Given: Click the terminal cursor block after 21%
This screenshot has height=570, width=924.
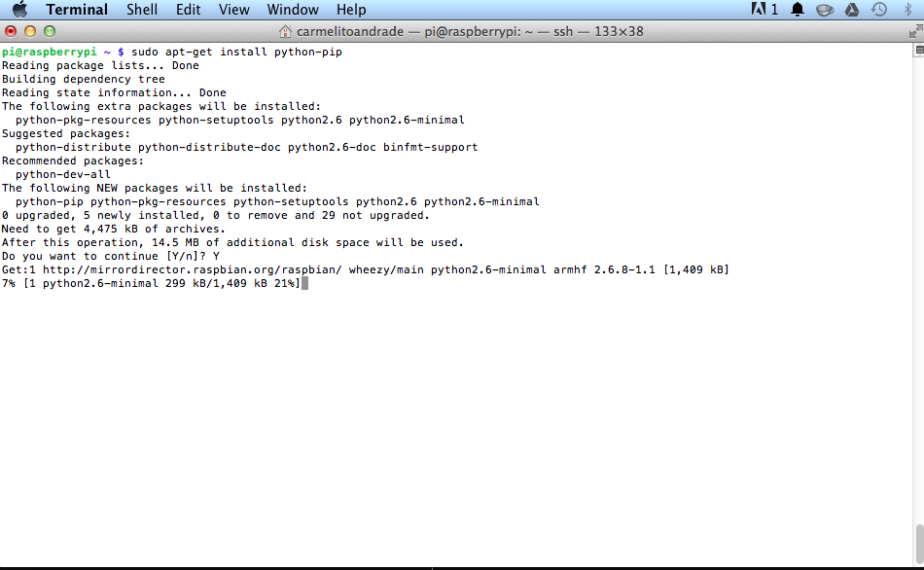Looking at the screenshot, I should (304, 283).
